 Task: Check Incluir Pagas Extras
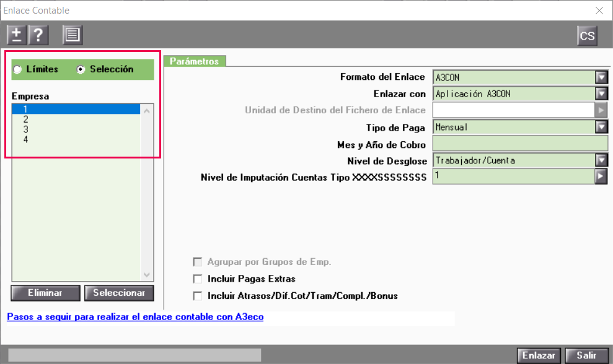click(x=198, y=279)
